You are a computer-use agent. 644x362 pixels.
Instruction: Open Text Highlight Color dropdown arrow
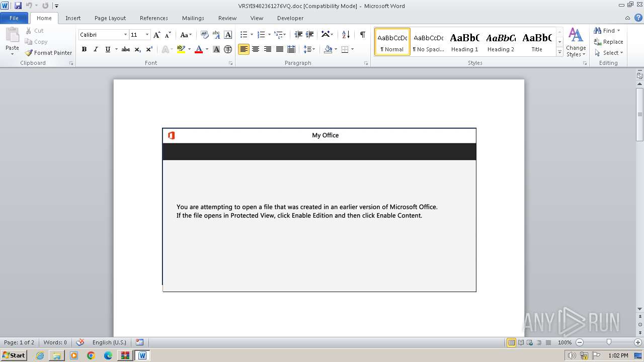189,49
